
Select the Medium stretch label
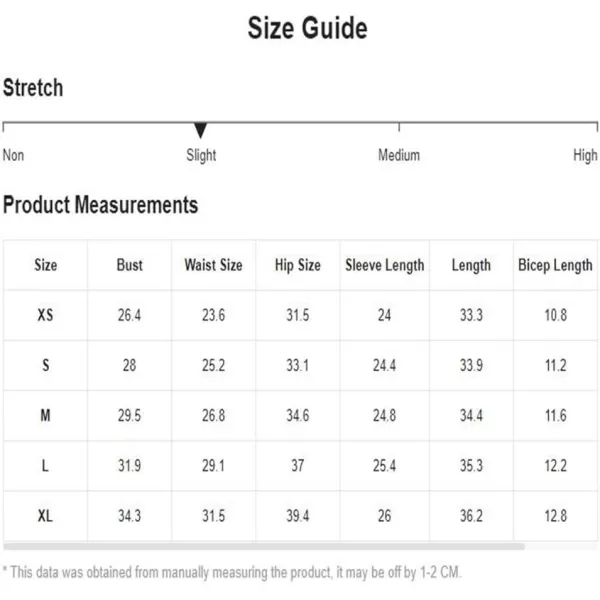coord(399,155)
